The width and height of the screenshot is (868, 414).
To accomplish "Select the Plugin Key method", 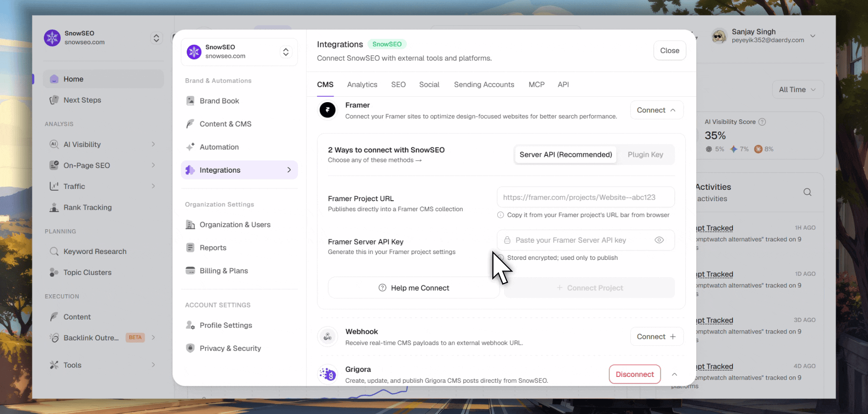I will click(645, 155).
